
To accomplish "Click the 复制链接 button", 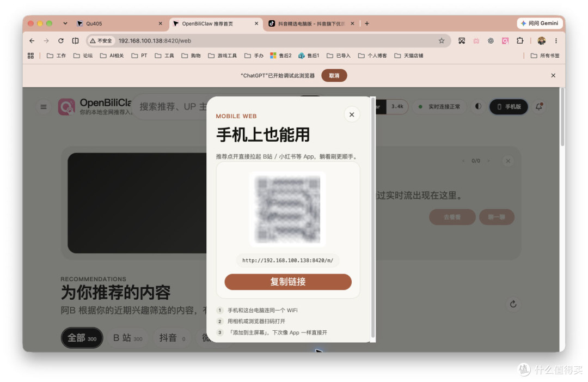I will 288,282.
